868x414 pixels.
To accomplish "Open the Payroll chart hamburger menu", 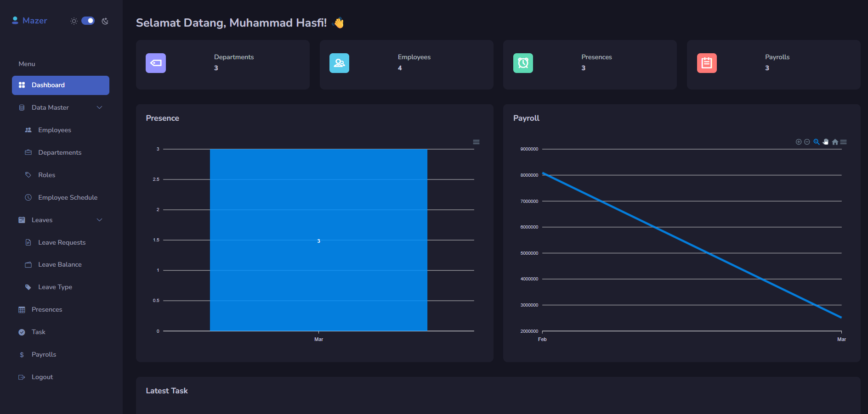I will pyautogui.click(x=844, y=142).
